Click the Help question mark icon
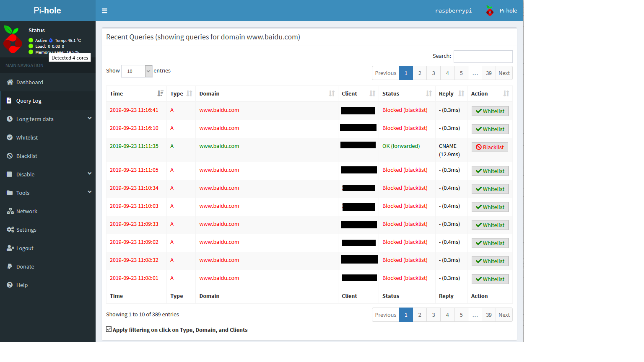The width and height of the screenshot is (644, 362). 10,285
